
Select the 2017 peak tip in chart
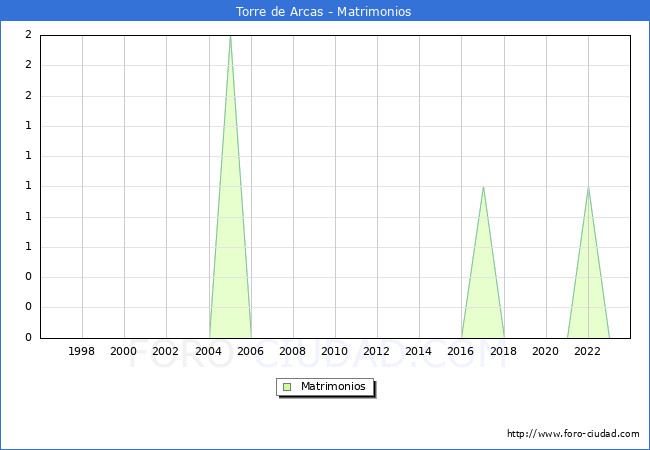[x=483, y=187]
